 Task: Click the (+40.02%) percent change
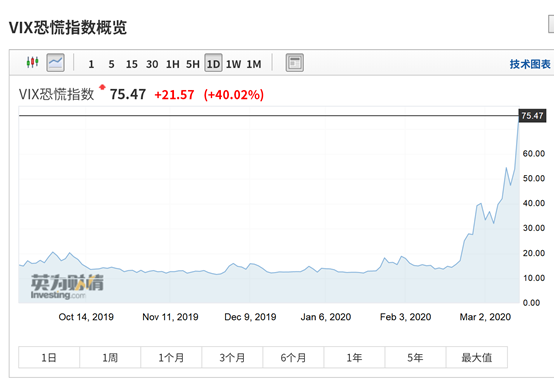(234, 95)
